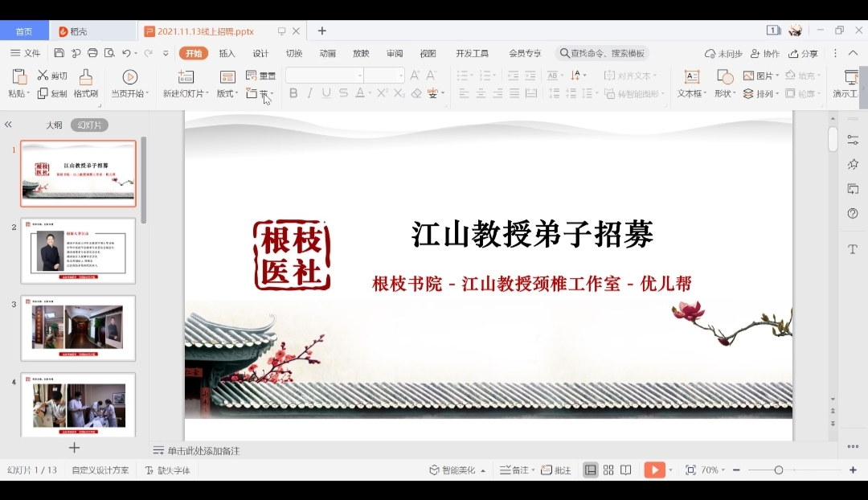This screenshot has height=500, width=868.
Task: Select slide 3 thumbnail
Action: [x=78, y=328]
